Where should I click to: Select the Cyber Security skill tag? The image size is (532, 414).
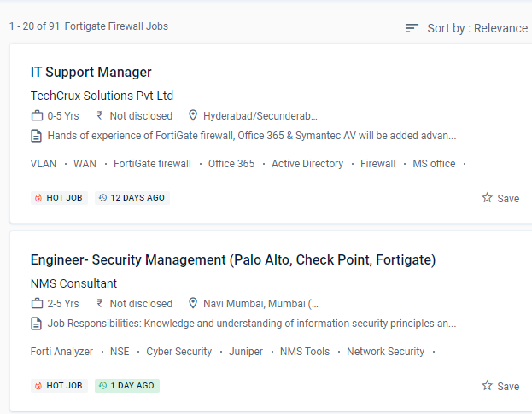(x=179, y=352)
